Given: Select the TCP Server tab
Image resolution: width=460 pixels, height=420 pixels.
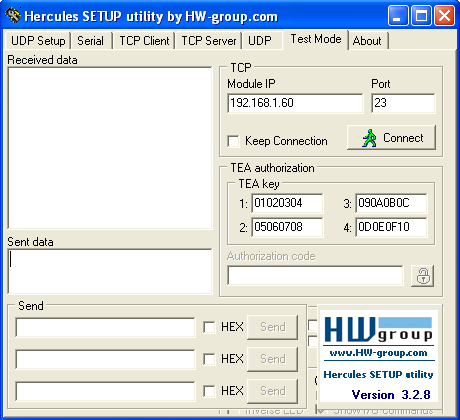Looking at the screenshot, I should [209, 41].
